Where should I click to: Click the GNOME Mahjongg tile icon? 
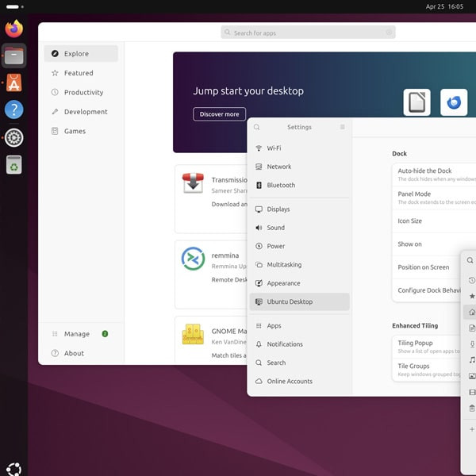click(x=193, y=334)
